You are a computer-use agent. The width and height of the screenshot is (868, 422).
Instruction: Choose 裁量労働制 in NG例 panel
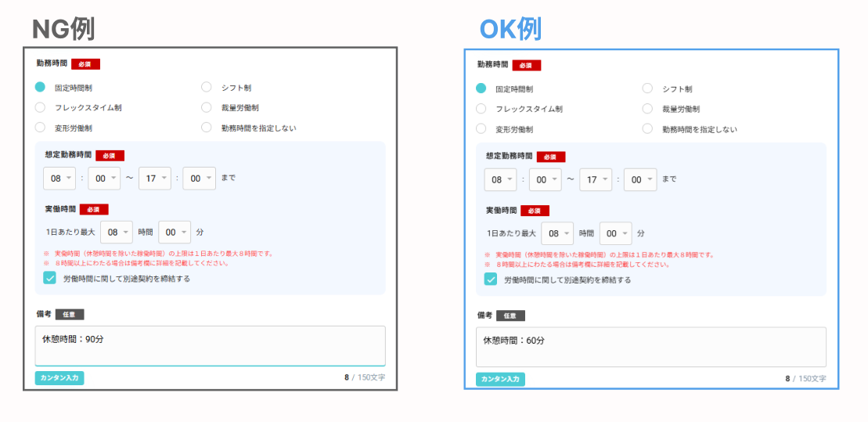(207, 107)
